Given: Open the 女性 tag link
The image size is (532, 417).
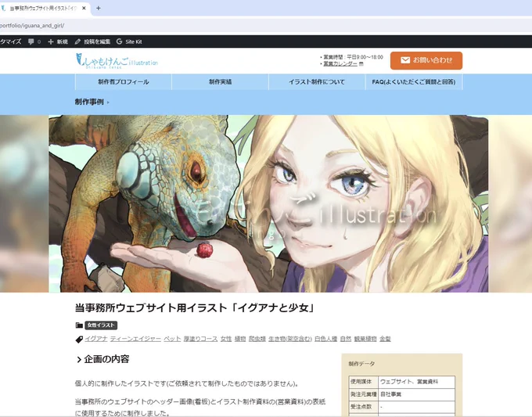Looking at the screenshot, I should (x=226, y=339).
